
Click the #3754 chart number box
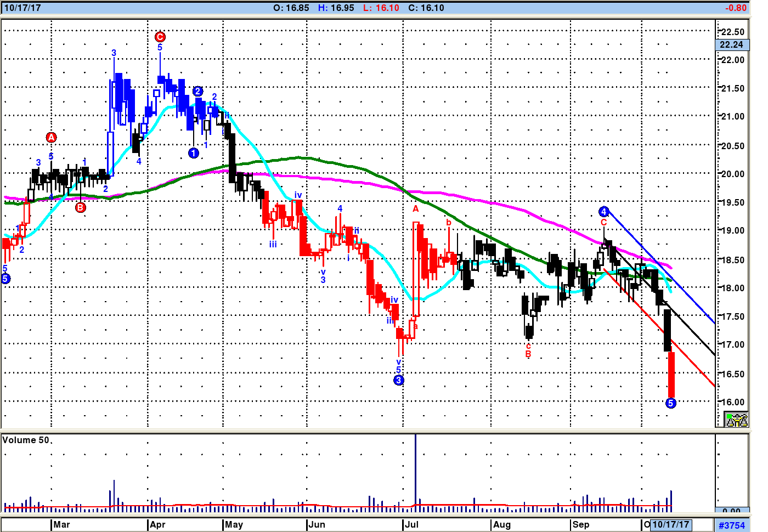point(732,525)
